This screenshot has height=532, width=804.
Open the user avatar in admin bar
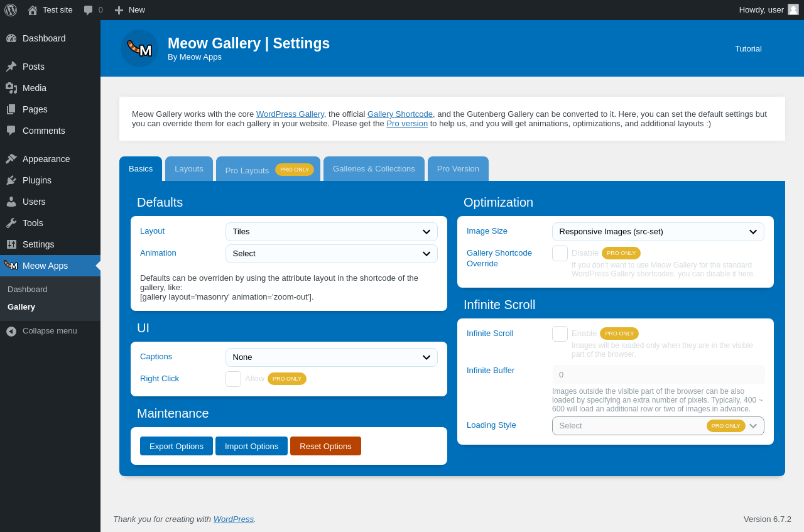tap(793, 9)
